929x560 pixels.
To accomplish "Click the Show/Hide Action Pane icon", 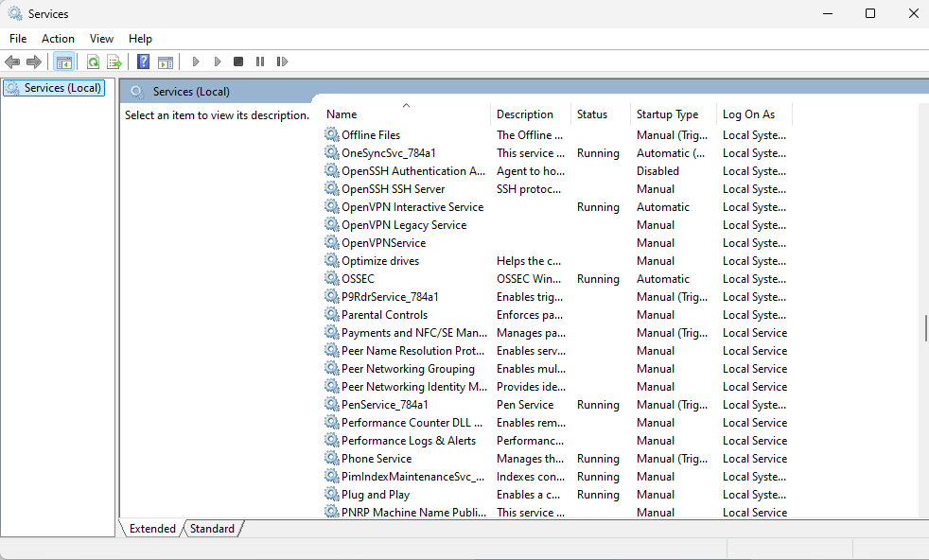I will pos(166,61).
